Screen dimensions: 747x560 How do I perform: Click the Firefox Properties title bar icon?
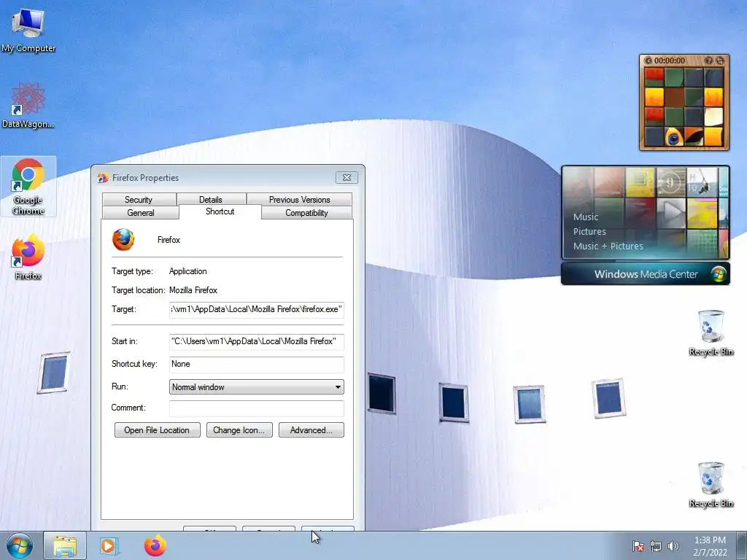coord(103,178)
